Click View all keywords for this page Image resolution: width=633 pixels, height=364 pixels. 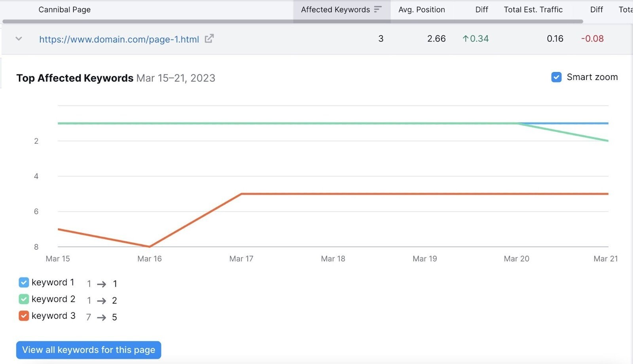click(x=88, y=350)
